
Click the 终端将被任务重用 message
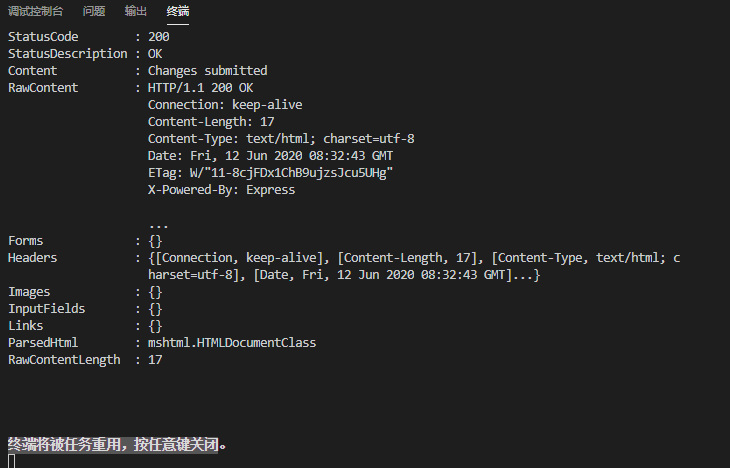114,444
